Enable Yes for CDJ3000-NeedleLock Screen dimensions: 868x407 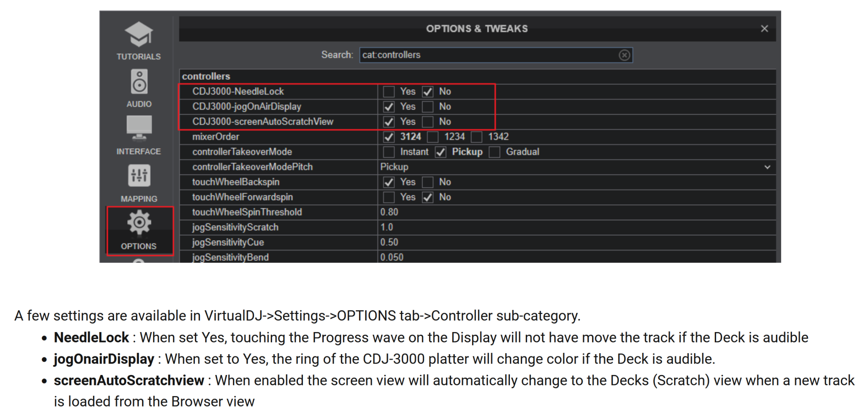point(388,91)
